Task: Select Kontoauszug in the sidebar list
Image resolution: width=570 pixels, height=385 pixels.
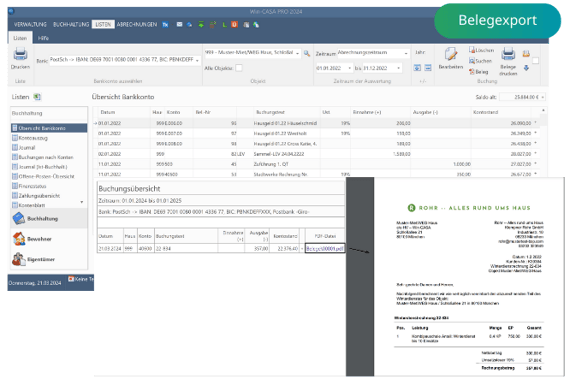Action: pyautogui.click(x=33, y=138)
